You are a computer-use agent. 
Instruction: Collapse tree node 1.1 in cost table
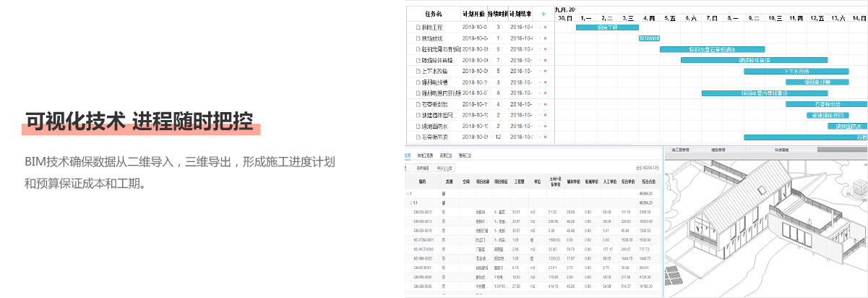pos(410,203)
